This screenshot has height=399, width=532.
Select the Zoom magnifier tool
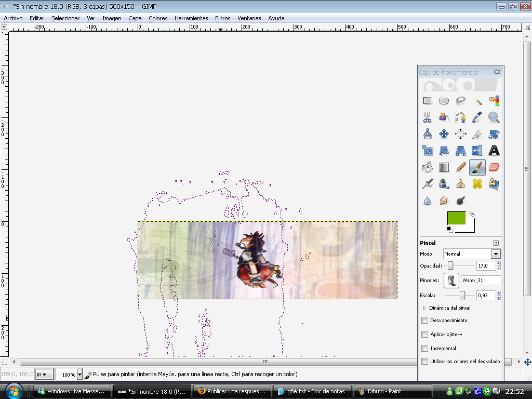click(494, 117)
